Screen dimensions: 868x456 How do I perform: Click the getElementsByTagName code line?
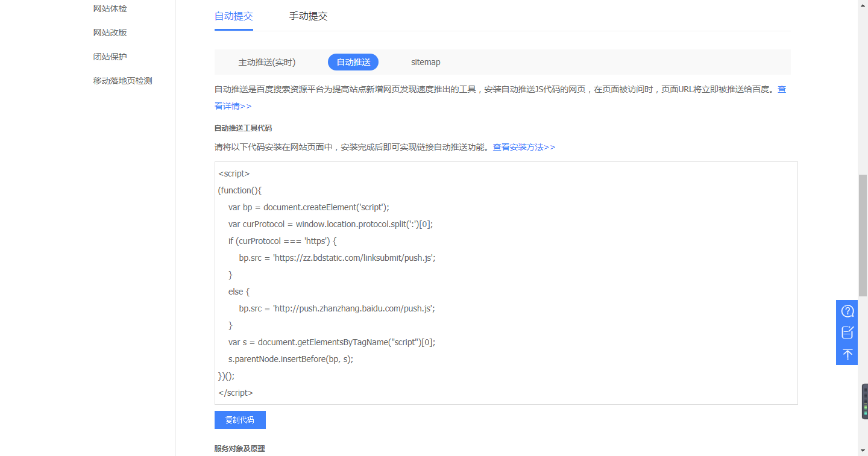[x=332, y=342]
